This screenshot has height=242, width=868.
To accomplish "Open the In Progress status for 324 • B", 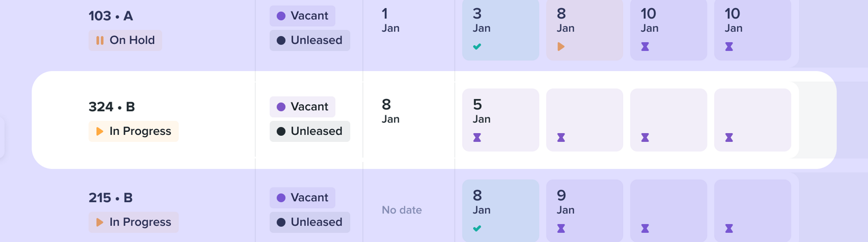I will click(133, 131).
